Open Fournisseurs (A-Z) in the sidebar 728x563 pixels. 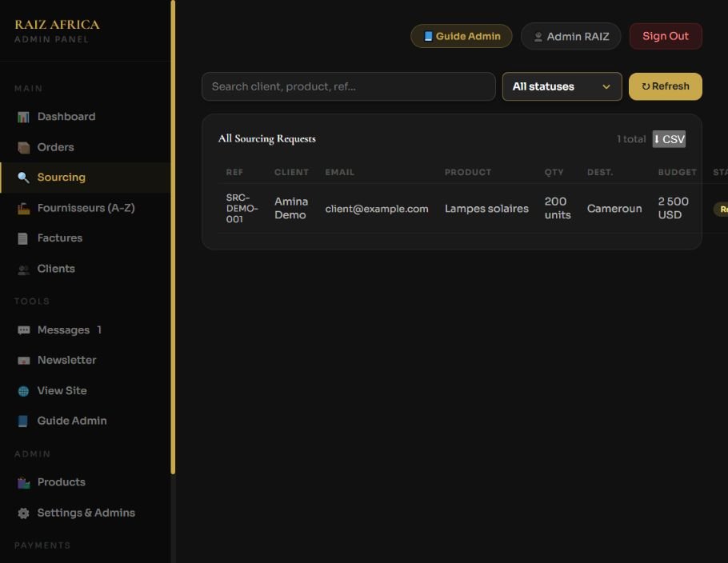point(86,208)
